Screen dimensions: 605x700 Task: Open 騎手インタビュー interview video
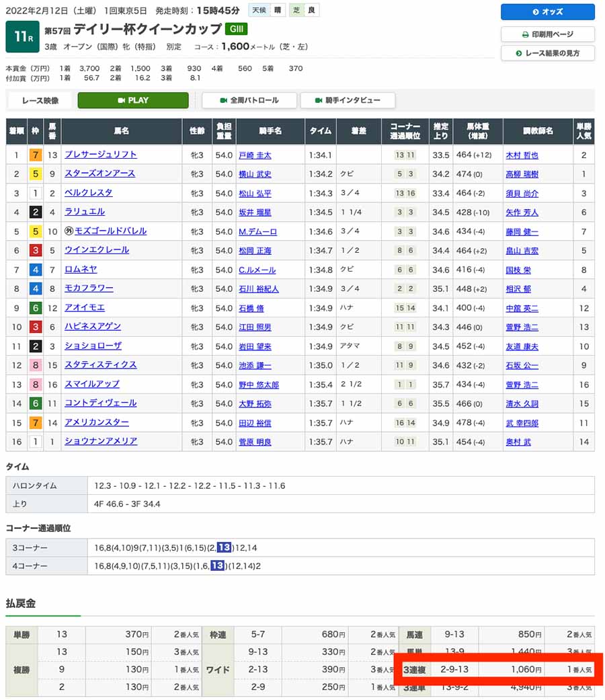(x=348, y=100)
